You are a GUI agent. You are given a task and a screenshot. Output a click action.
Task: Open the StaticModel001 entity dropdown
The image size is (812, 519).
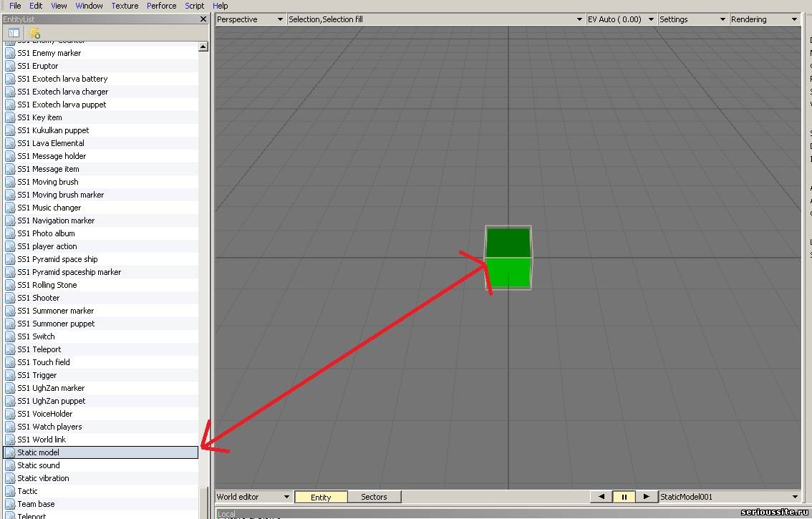[x=729, y=497]
